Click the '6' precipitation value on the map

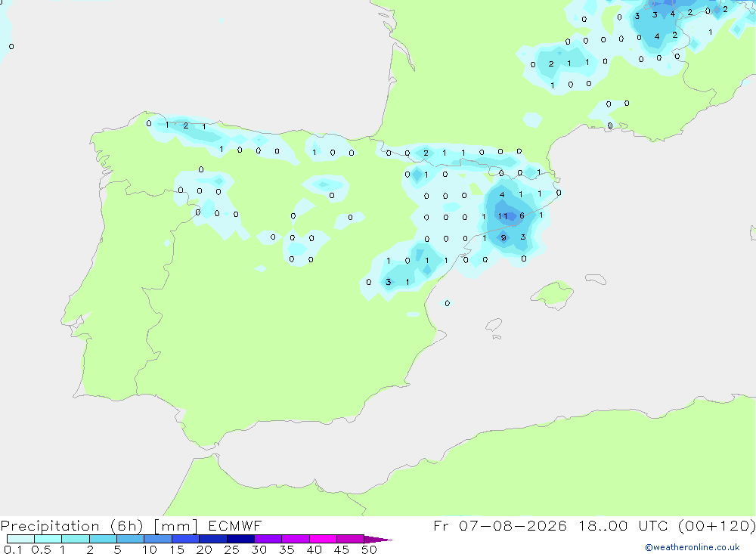tap(522, 216)
